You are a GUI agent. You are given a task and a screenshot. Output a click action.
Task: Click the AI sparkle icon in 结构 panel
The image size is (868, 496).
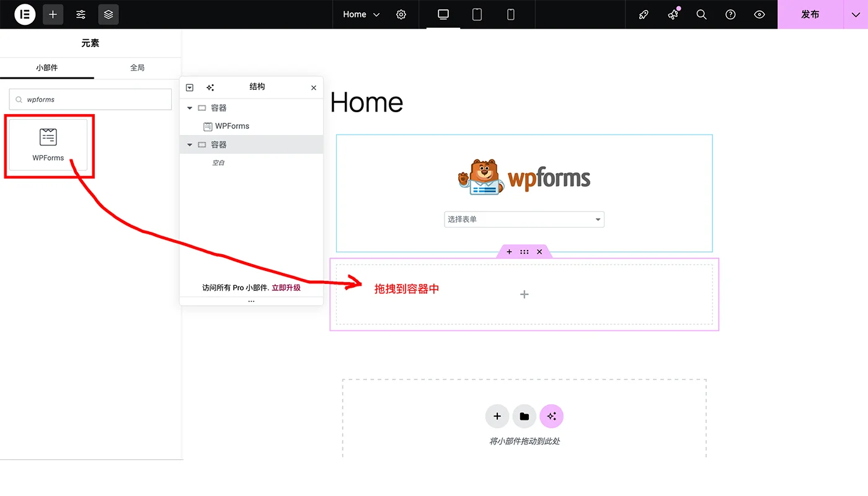[x=210, y=87]
